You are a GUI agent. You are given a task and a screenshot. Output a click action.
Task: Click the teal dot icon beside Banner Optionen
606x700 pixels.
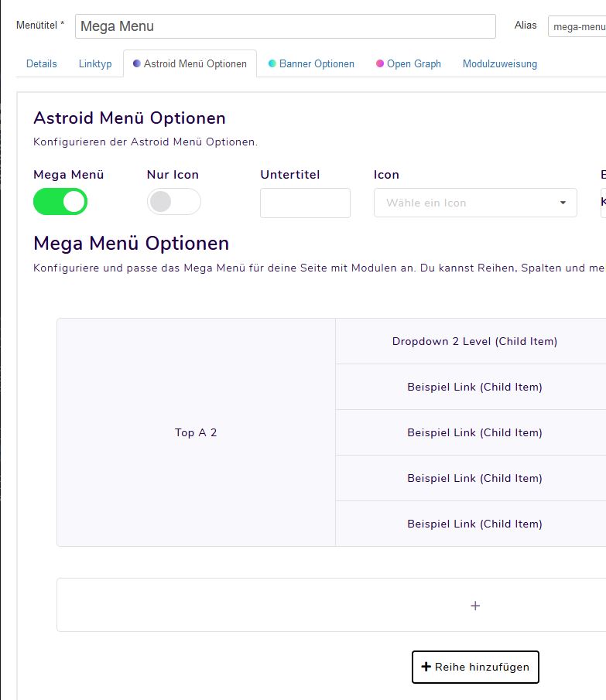coord(274,63)
